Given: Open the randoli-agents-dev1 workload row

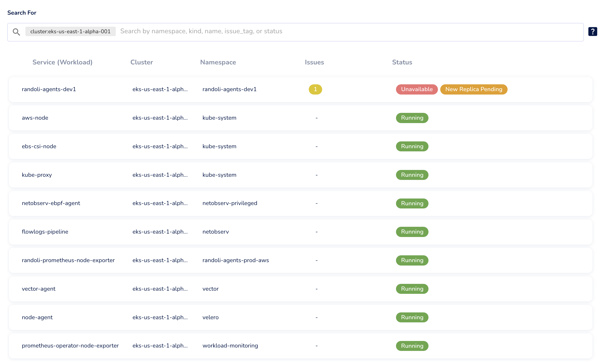Looking at the screenshot, I should (49, 89).
